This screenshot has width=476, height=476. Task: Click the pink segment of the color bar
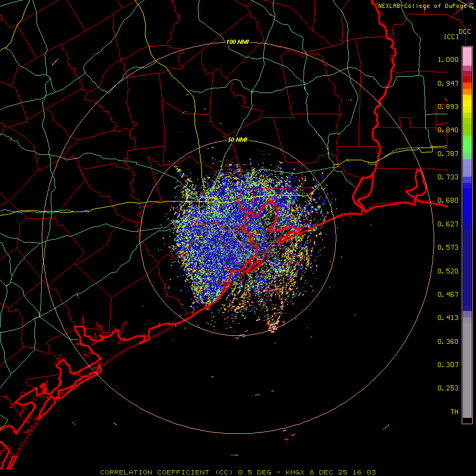pyautogui.click(x=467, y=57)
